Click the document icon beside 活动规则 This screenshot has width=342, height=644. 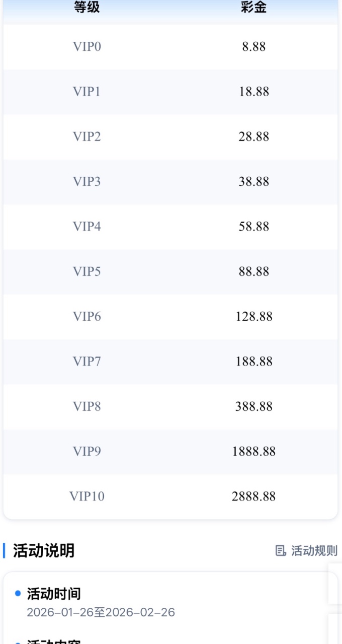[x=281, y=551]
